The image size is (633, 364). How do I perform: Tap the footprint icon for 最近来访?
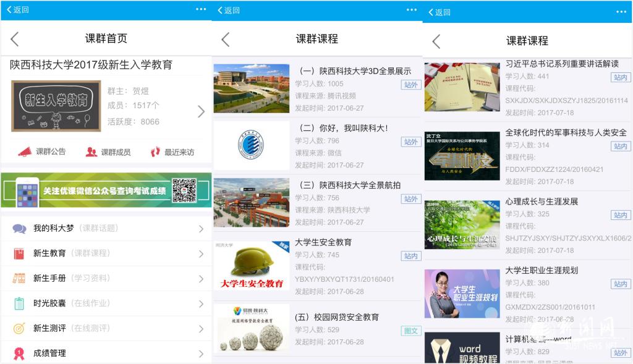pos(156,151)
